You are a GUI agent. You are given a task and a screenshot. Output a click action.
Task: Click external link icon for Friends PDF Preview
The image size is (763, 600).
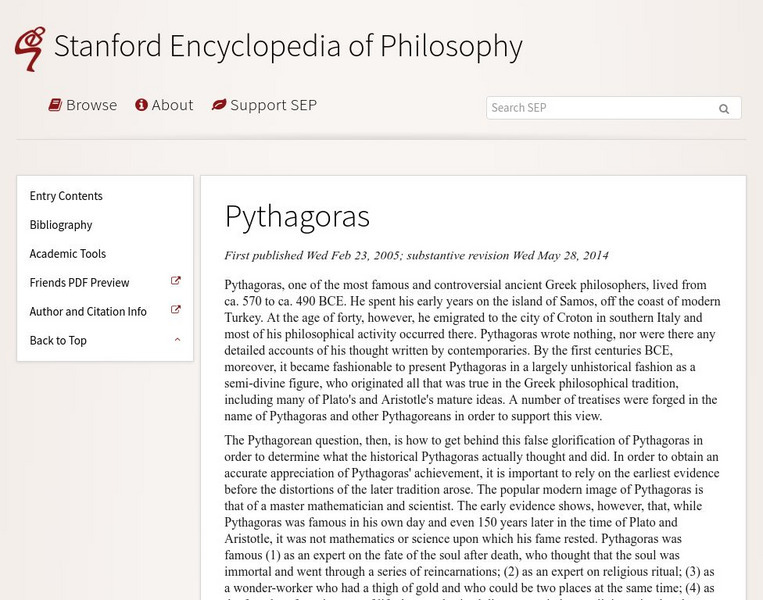176,282
